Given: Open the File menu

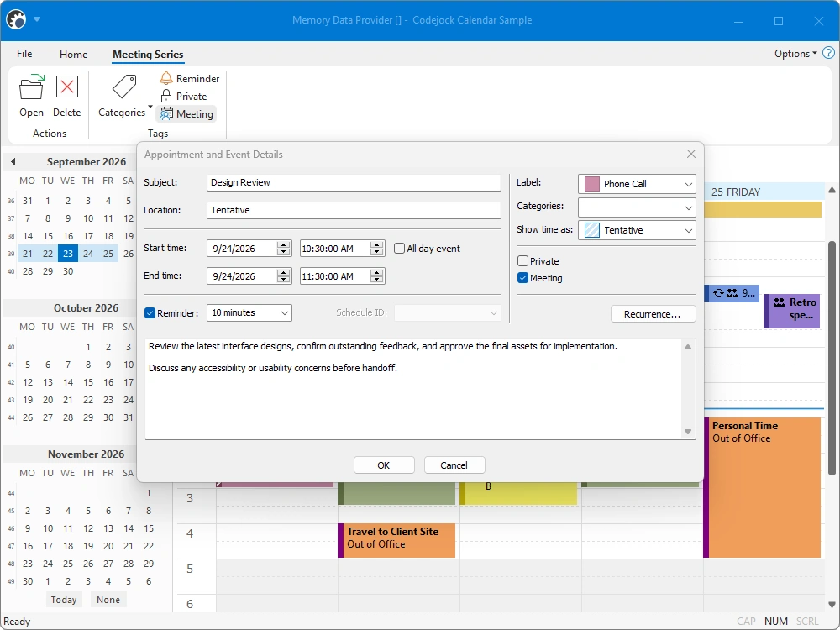Looking at the screenshot, I should [24, 54].
